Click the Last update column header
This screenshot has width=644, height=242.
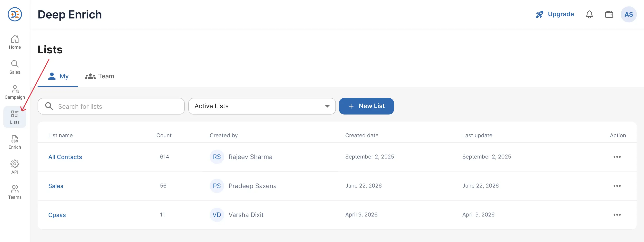[477, 136]
